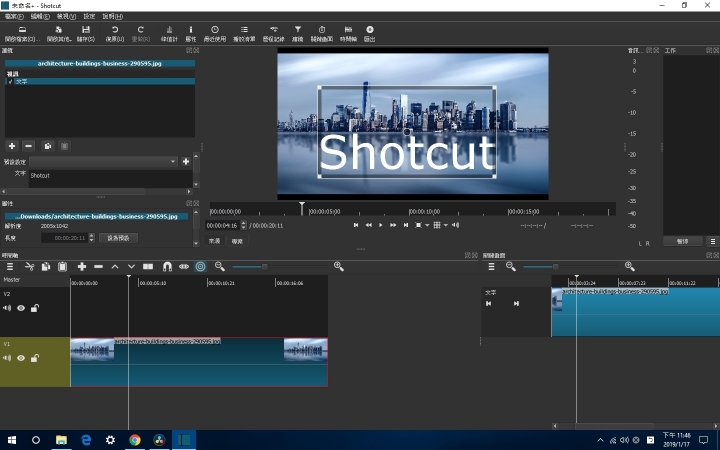Click the timeline scissors cut icon

(30, 266)
